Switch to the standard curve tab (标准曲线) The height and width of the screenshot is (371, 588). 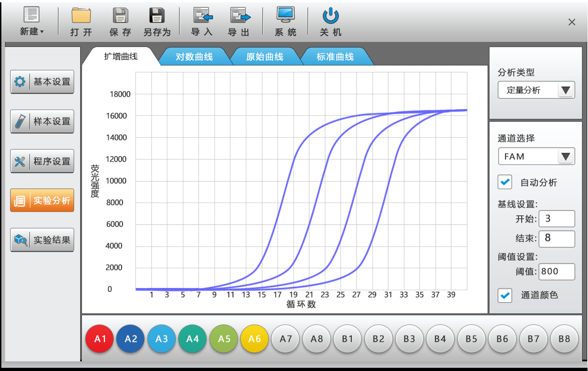click(335, 57)
